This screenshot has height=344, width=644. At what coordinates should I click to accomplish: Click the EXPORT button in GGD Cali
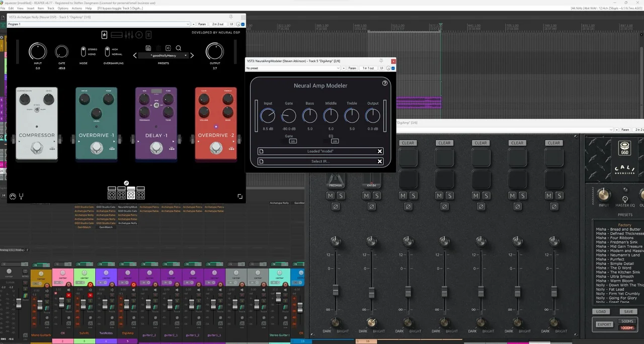point(604,324)
